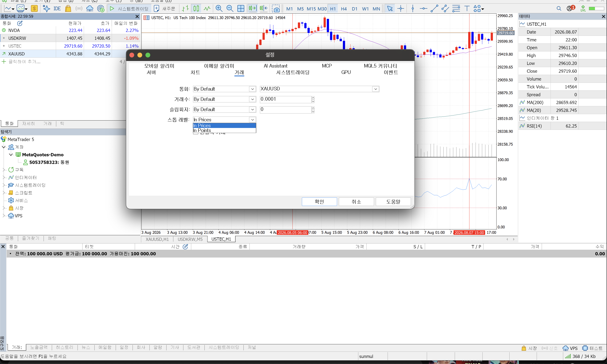
Task: Cancel settings with 취소 button
Action: [x=356, y=202]
